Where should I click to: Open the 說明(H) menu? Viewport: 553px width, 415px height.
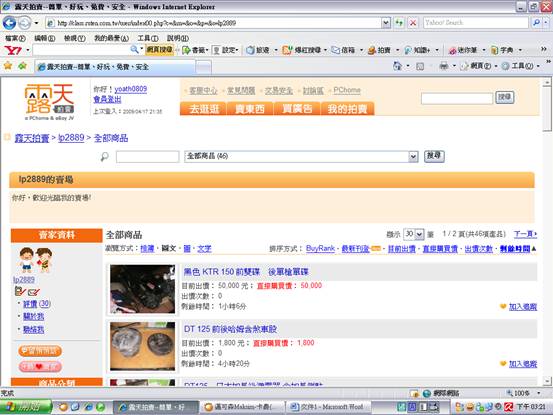(x=177, y=38)
